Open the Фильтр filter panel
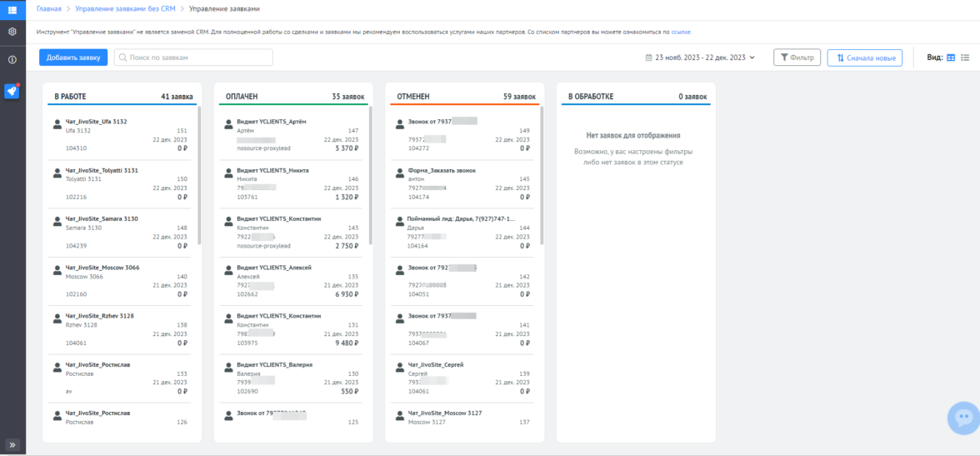980x456 pixels. pos(797,58)
